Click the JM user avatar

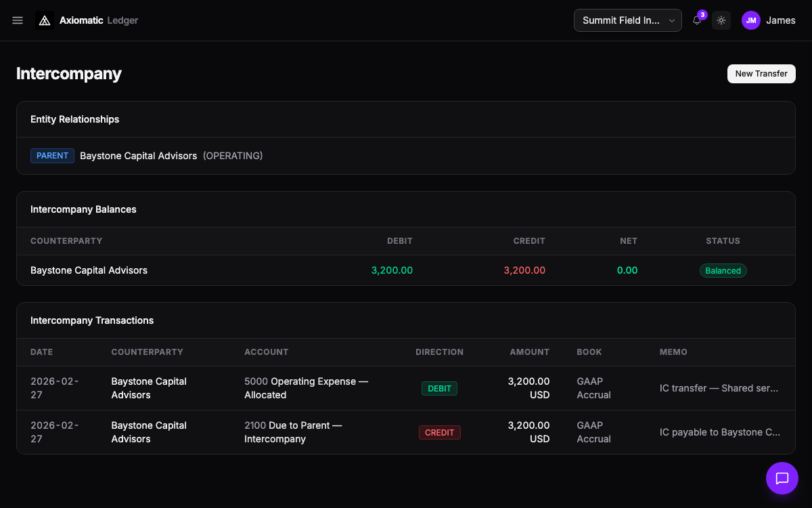click(x=751, y=20)
